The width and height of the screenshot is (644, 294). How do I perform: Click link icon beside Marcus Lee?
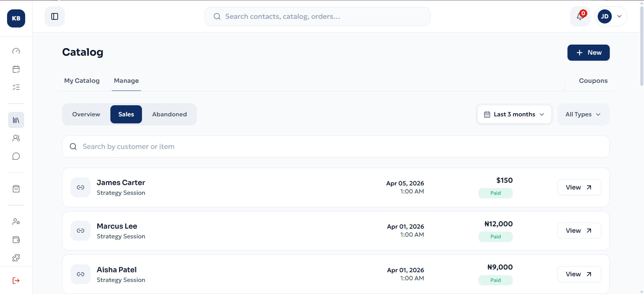81,231
